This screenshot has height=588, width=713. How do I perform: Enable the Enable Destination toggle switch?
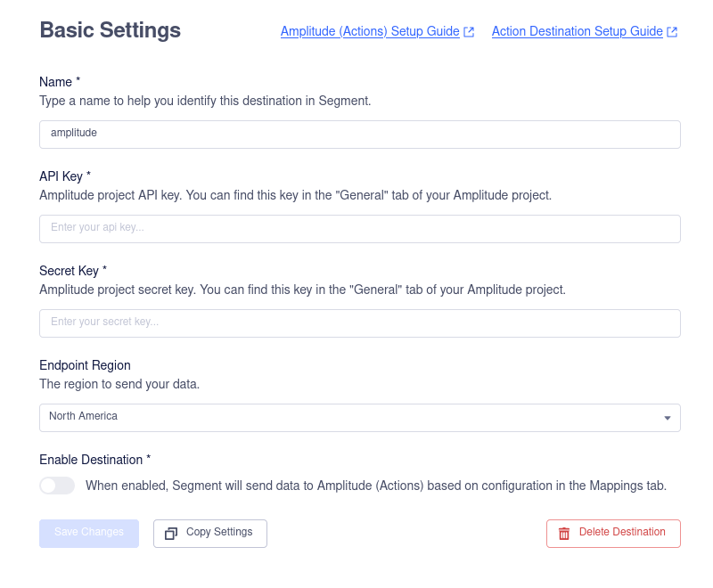coord(57,486)
